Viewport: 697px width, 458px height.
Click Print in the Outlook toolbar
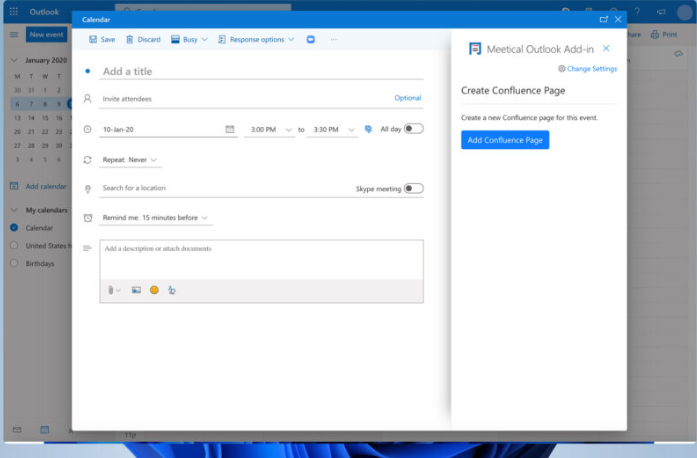[664, 34]
